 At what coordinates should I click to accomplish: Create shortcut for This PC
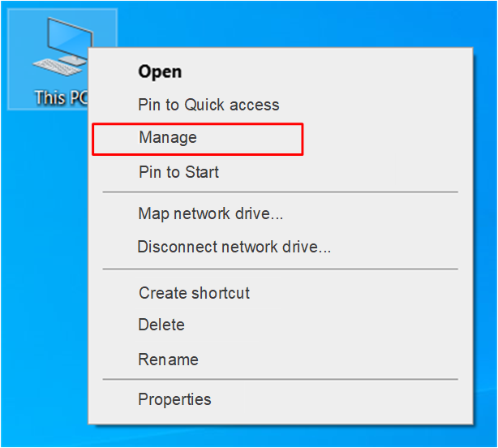tap(194, 293)
